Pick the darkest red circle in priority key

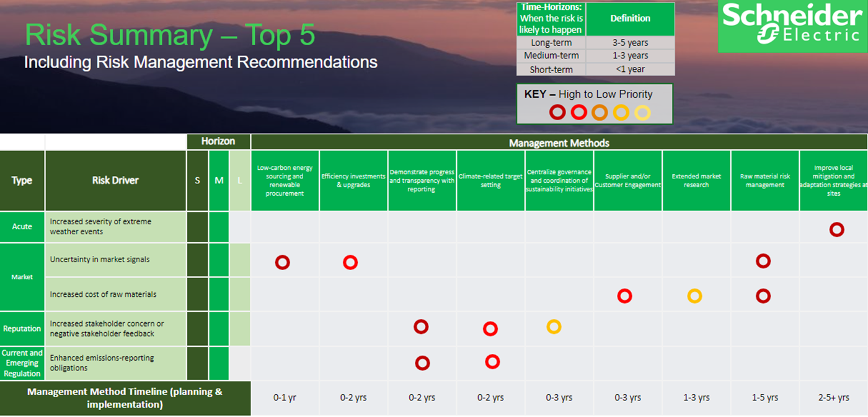pyautogui.click(x=558, y=112)
